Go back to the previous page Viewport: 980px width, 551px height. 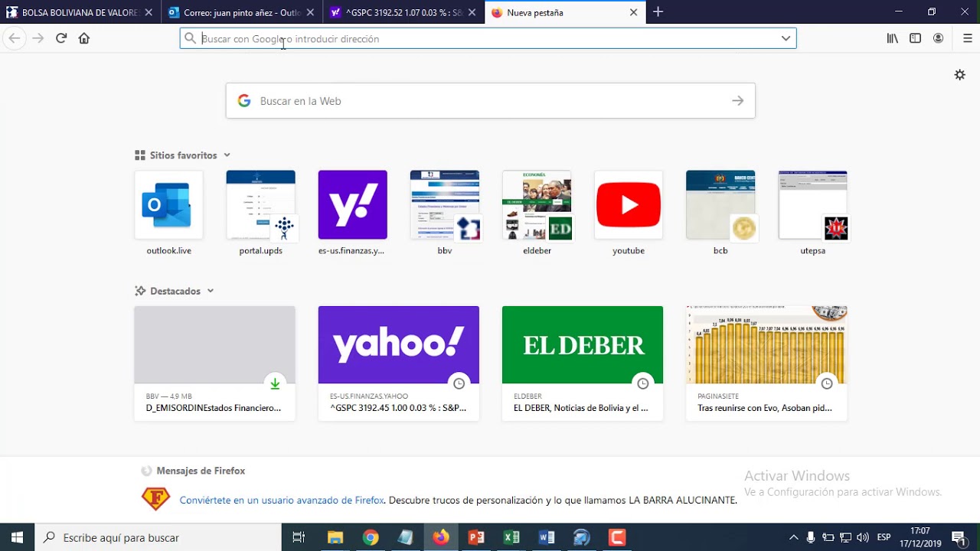(15, 38)
